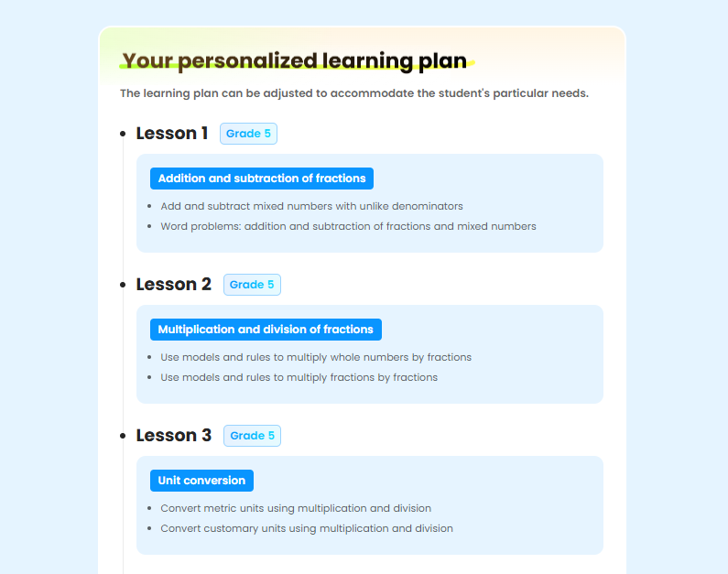Open 'Convert customary units' skill
Image resolution: width=728 pixels, height=574 pixels.
tap(307, 528)
